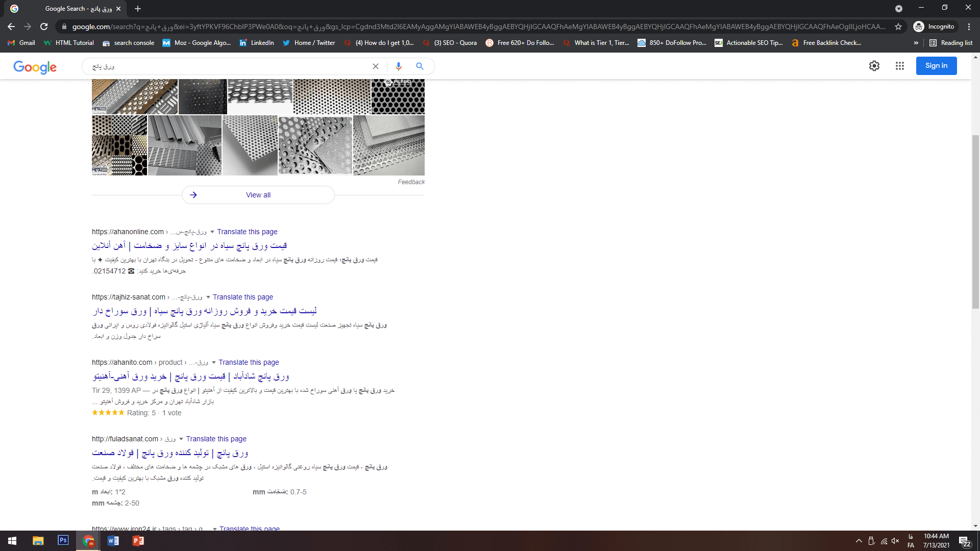The height and width of the screenshot is (551, 980).
Task: Show hidden system tray icons
Action: tap(859, 541)
